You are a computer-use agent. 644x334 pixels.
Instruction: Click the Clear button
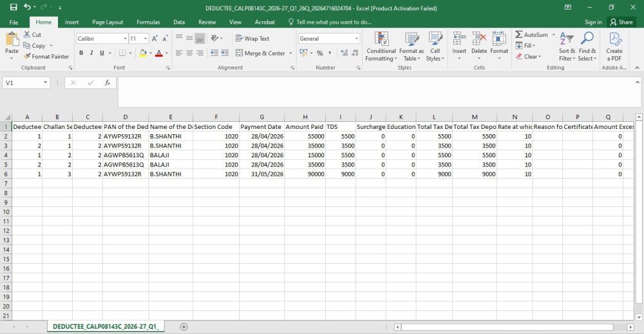click(x=529, y=56)
